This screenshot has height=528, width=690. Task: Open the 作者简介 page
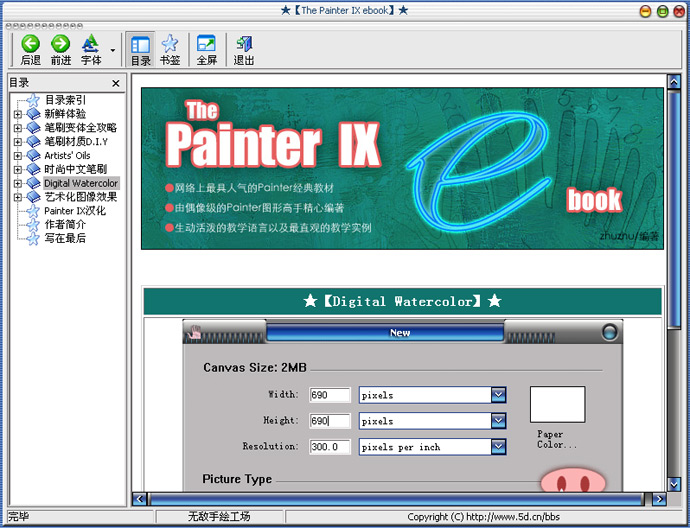coord(65,224)
